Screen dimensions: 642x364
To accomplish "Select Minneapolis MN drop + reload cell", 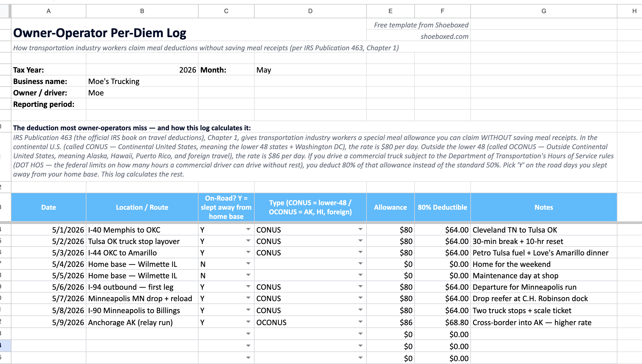I will [x=142, y=298].
